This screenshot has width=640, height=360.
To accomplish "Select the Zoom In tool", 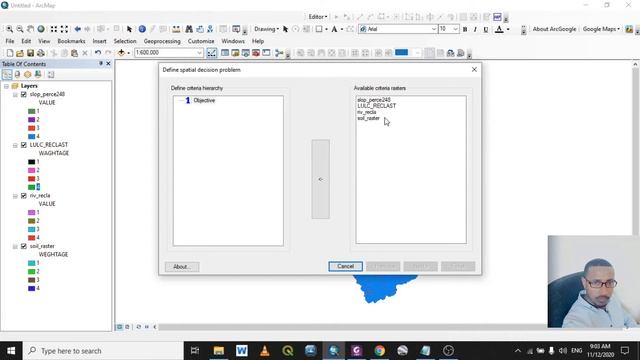I will pos(9,29).
